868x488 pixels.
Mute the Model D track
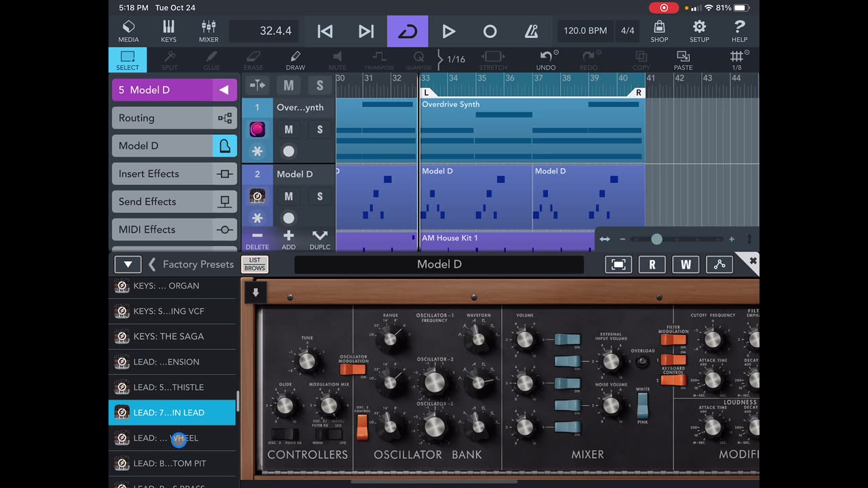289,197
